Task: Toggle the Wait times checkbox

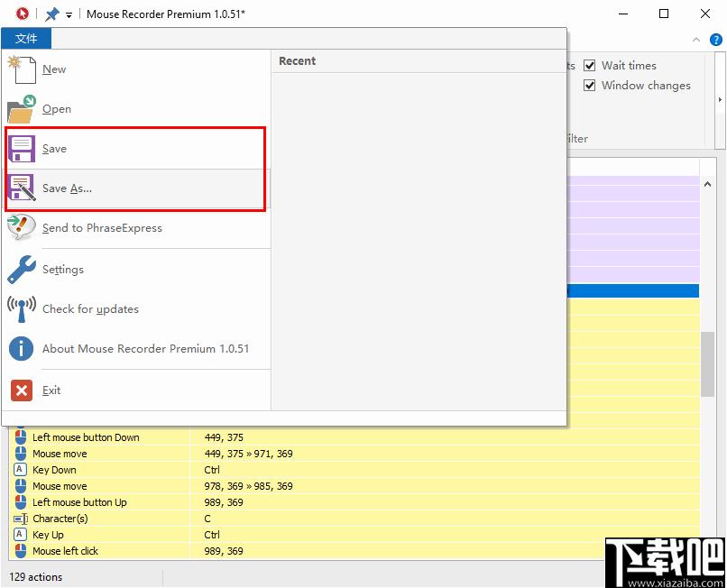Action: point(589,66)
